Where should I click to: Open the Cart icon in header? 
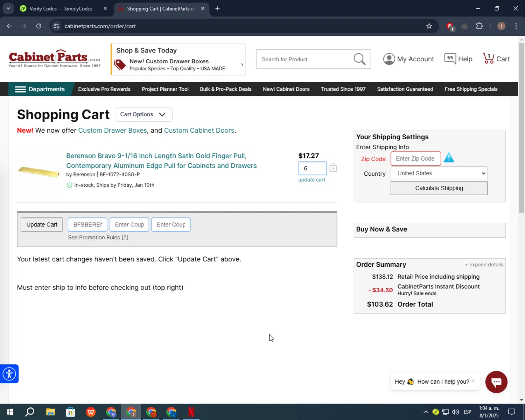tap(488, 58)
